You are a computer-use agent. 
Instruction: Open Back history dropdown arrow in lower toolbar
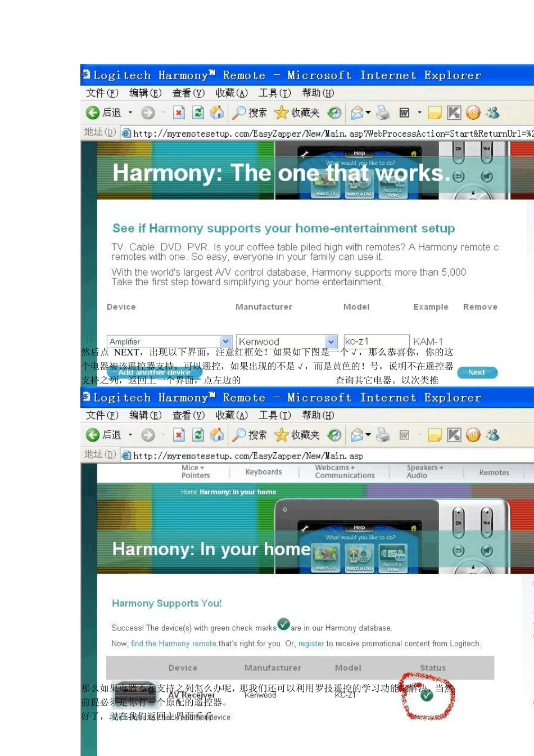pos(130,435)
